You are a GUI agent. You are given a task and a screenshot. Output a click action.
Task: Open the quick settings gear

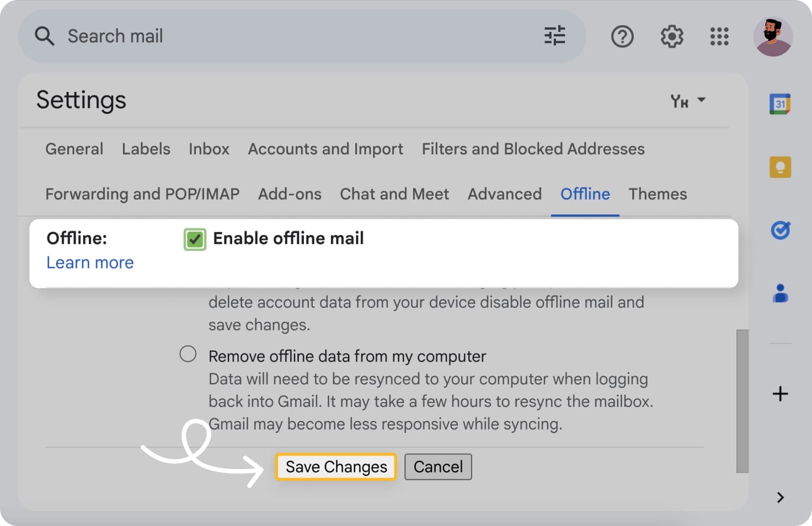pyautogui.click(x=671, y=36)
